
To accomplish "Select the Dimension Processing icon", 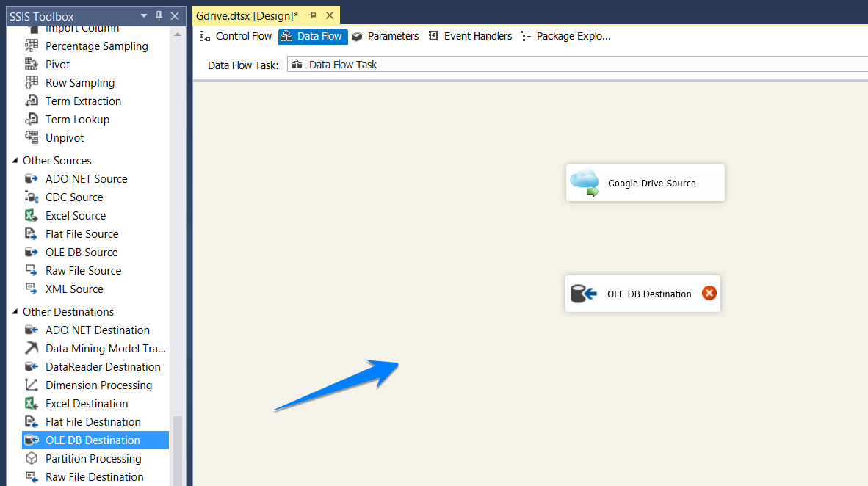I will click(32, 385).
